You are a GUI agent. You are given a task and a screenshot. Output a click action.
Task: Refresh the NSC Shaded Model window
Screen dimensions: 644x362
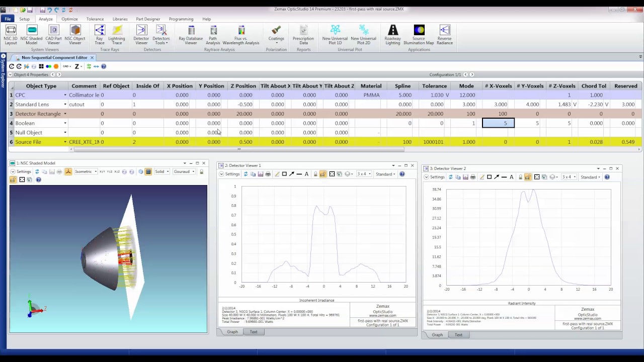[x=37, y=171]
